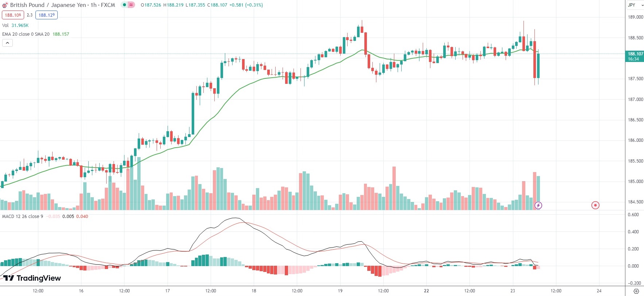Click the 22 date on time axis
The width and height of the screenshot is (644, 296).
pos(426,291)
